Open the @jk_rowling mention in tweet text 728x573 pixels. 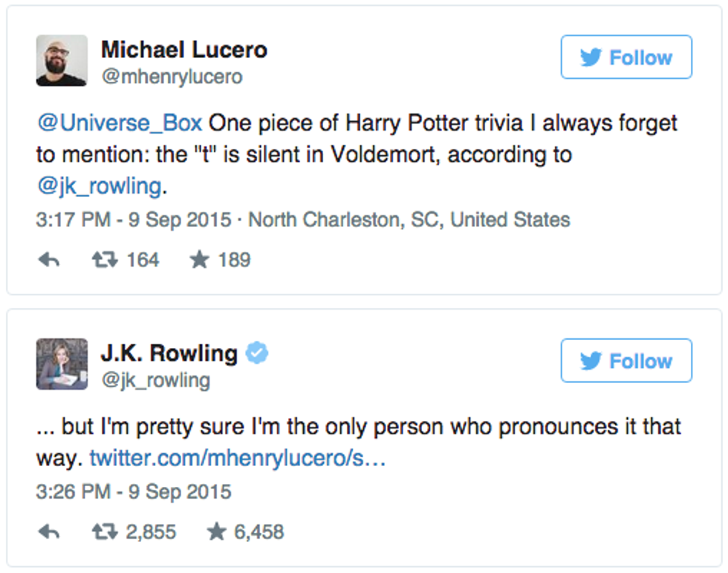click(x=99, y=186)
